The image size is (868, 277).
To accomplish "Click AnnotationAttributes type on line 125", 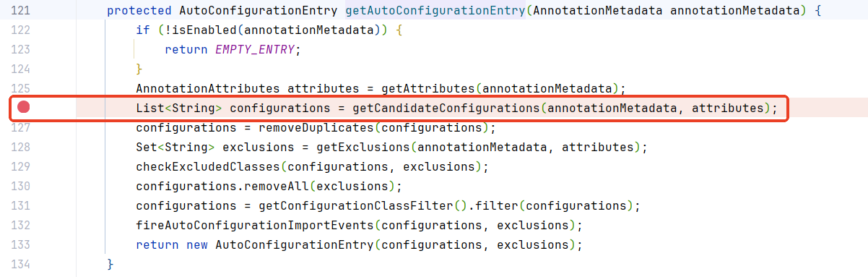I will [207, 89].
